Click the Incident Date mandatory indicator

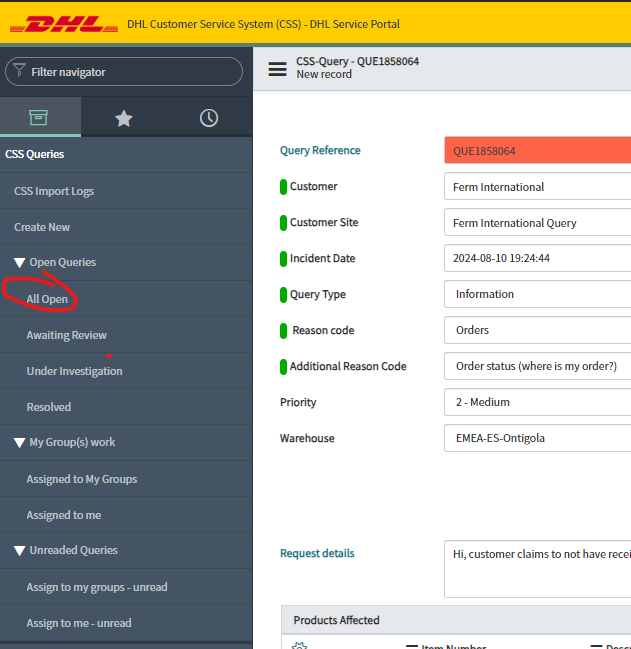tap(283, 259)
